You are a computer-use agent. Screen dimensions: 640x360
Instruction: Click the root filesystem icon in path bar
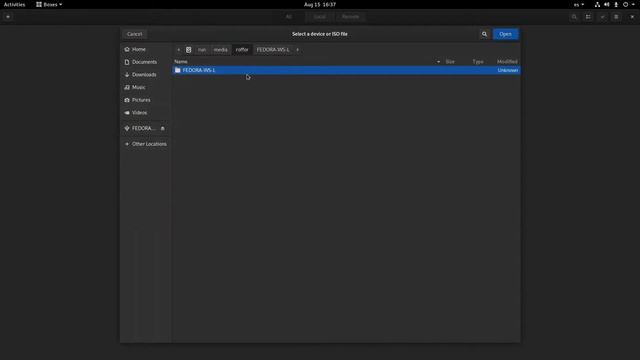point(189,50)
